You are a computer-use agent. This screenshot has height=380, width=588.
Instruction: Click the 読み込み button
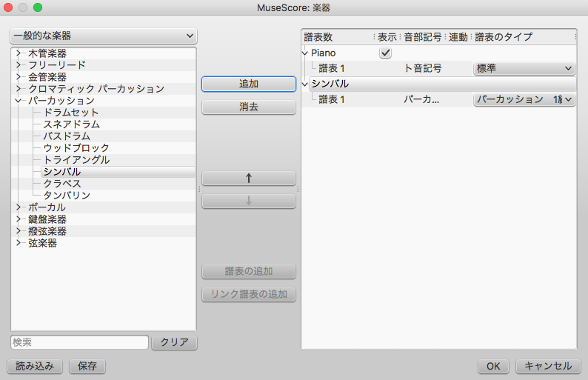click(x=35, y=366)
